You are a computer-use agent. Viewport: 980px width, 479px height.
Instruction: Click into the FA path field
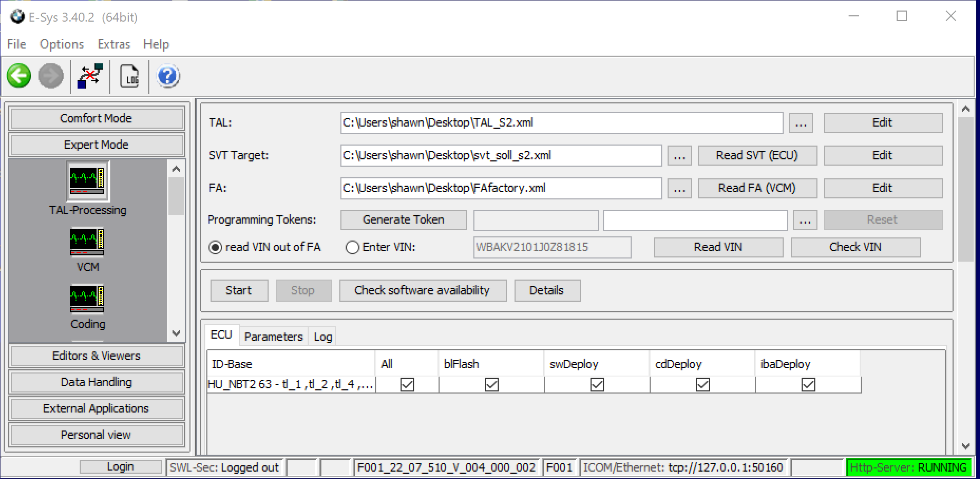click(501, 188)
